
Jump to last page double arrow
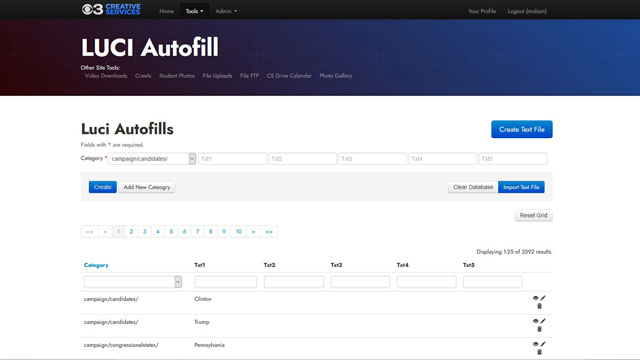(x=269, y=231)
